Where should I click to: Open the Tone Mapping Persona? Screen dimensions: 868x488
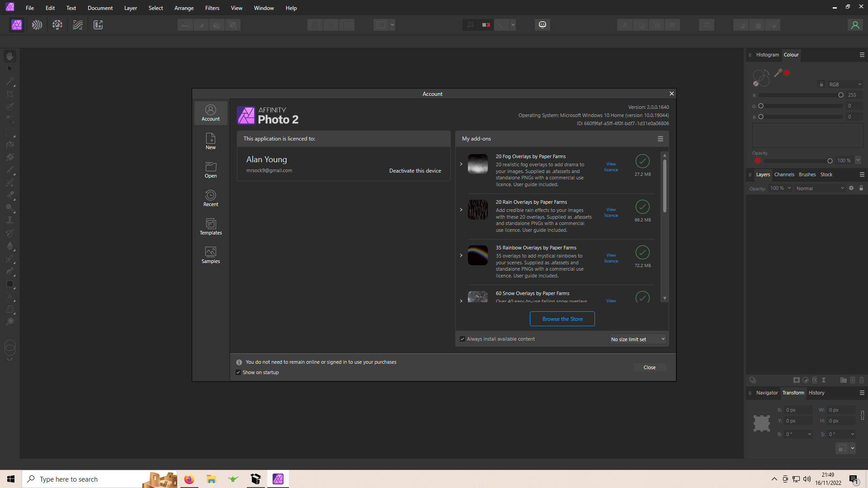(x=78, y=25)
